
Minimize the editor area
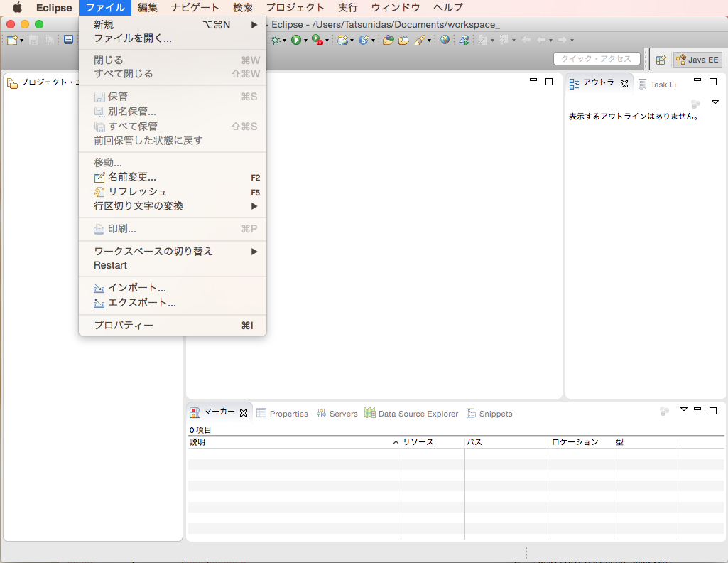[533, 80]
